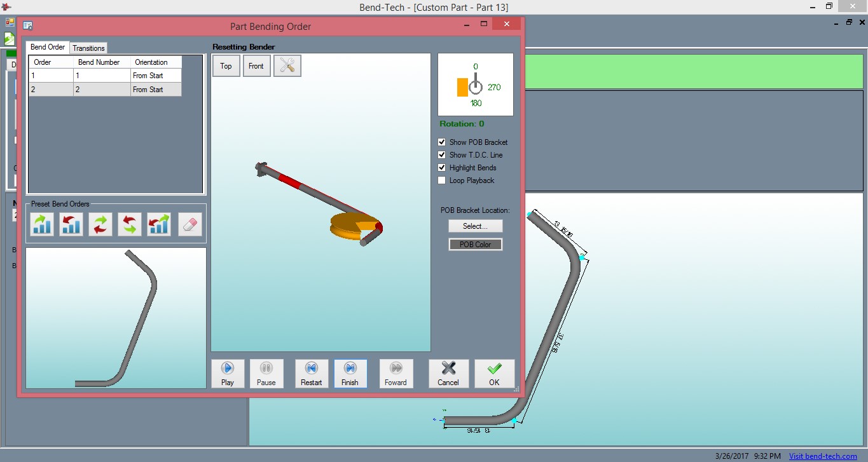Viewport: 868px width, 462px height.
Task: Step Foward in the bending simulation
Action: click(x=396, y=374)
